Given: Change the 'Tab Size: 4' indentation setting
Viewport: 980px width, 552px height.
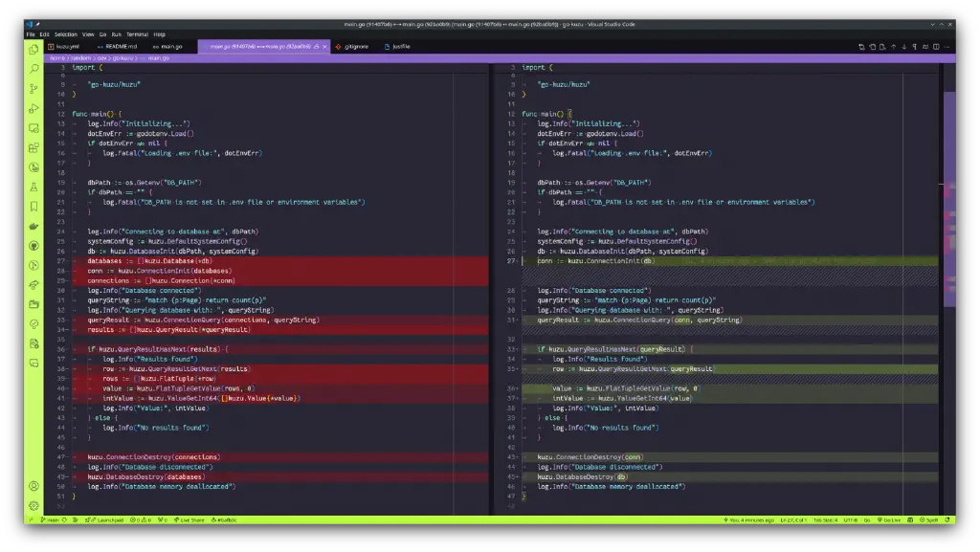Looking at the screenshot, I should tap(826, 520).
